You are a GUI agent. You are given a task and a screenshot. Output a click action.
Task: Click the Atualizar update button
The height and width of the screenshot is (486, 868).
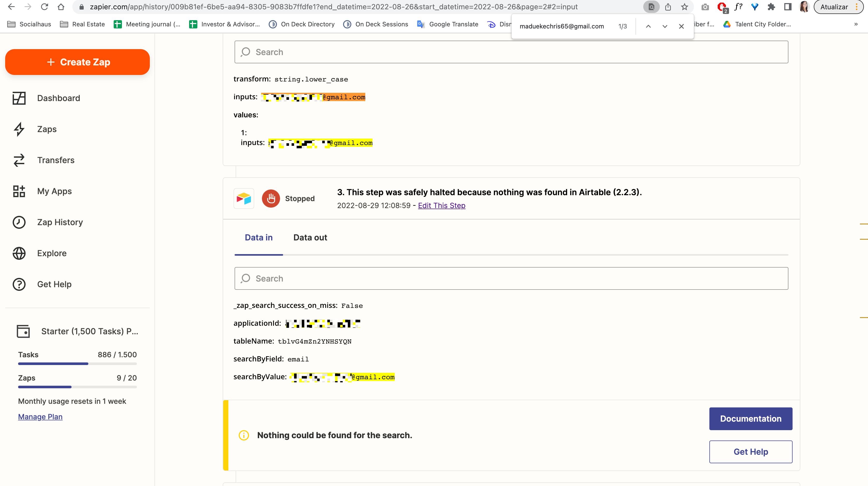click(834, 7)
